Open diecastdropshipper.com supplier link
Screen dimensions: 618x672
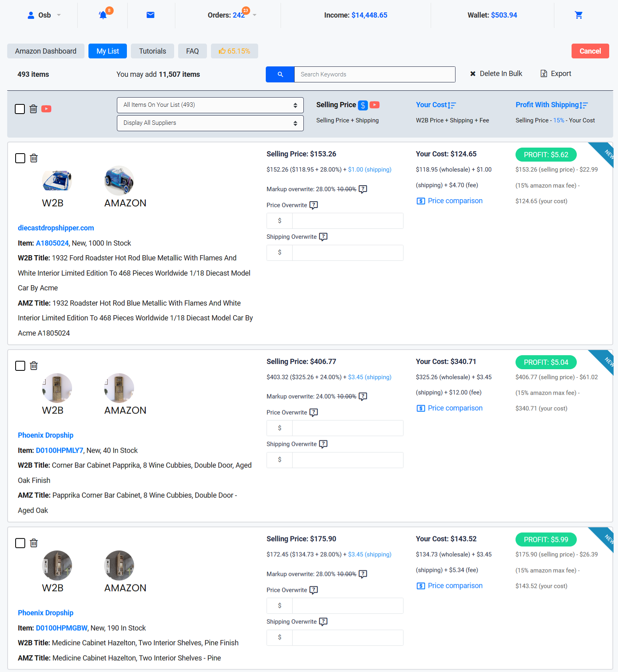click(x=56, y=228)
